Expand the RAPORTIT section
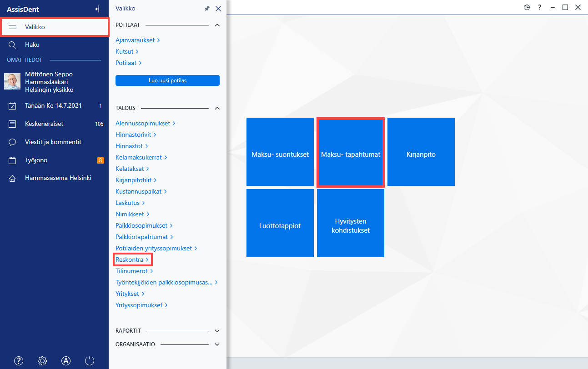 (217, 331)
